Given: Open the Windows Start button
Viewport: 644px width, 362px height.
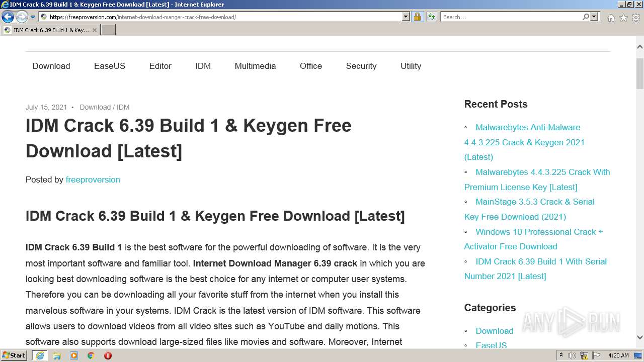Looking at the screenshot, I should tap(14, 355).
